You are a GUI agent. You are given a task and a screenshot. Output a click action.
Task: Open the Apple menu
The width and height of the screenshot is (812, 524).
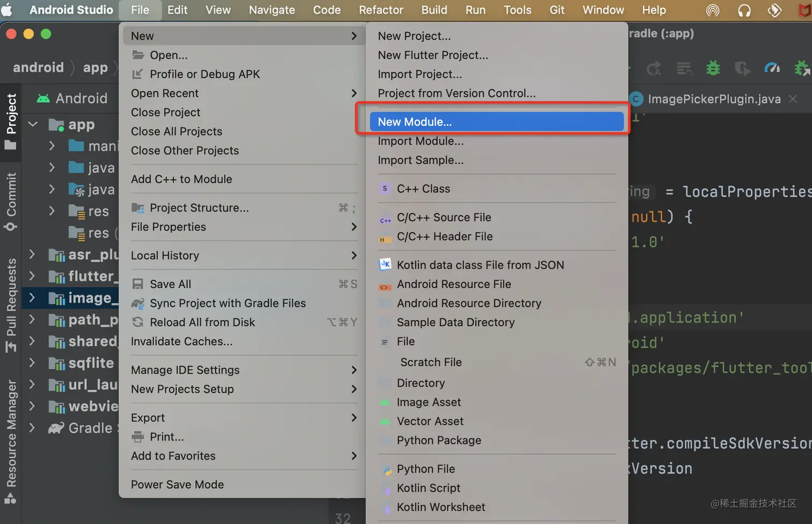tap(8, 10)
